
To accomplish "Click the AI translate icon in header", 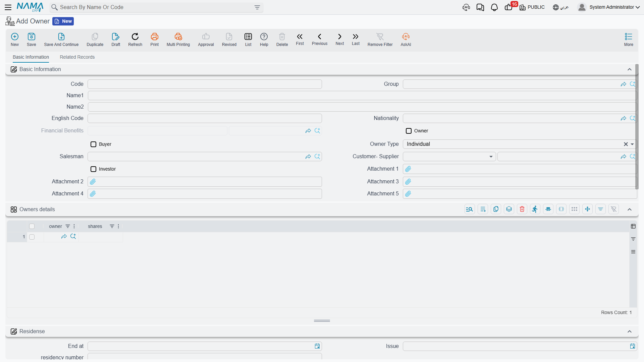I will tap(466, 7).
